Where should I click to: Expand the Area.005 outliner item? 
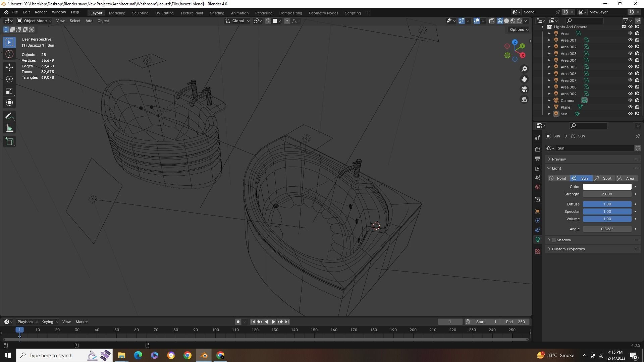click(x=549, y=67)
